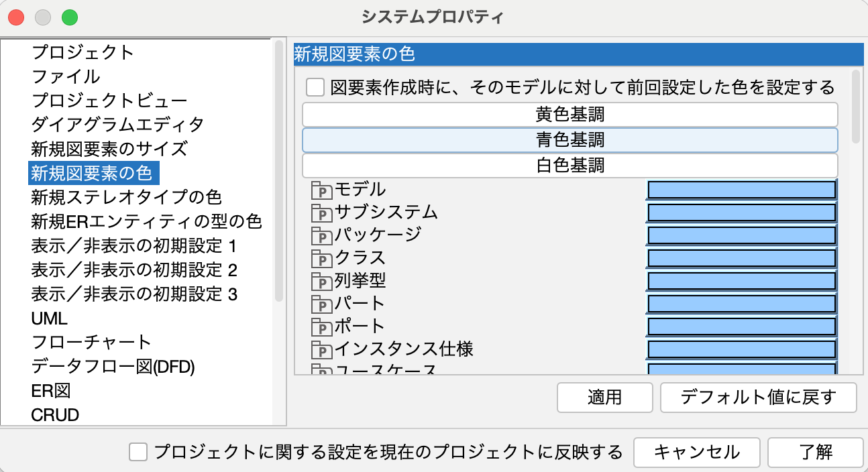The image size is (868, 472).
Task: Click デフォルト値に戻す to reset colors
Action: (x=758, y=398)
